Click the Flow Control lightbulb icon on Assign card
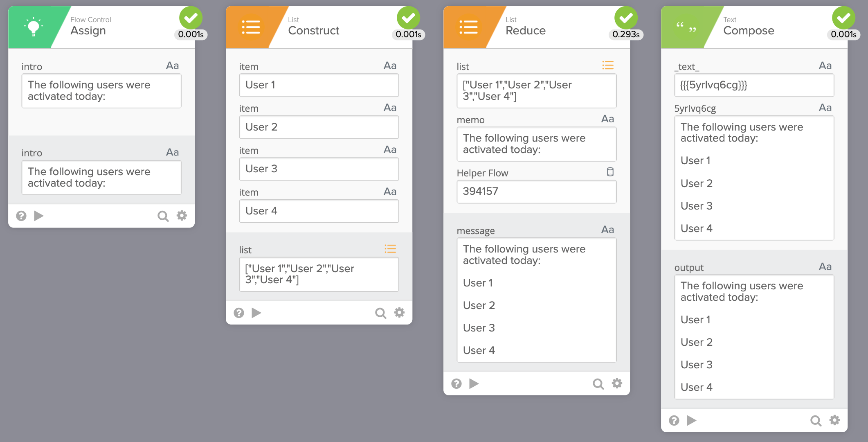This screenshot has height=442, width=868. [x=34, y=26]
